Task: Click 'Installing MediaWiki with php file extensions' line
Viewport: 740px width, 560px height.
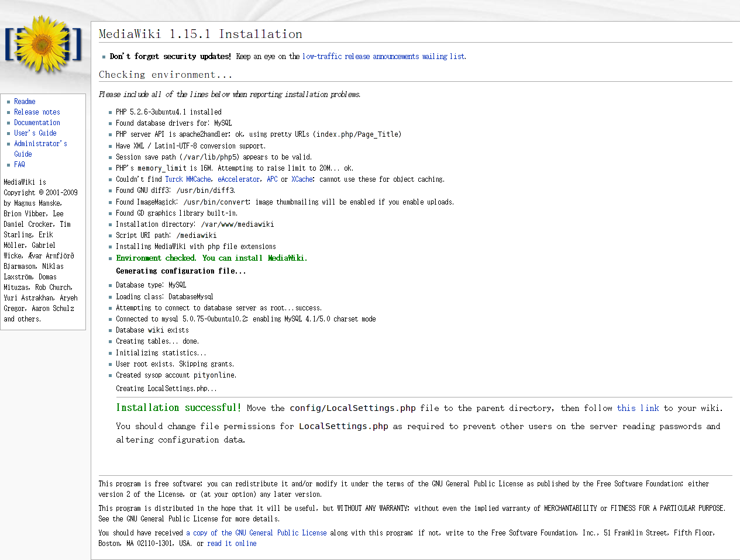Action: point(196,247)
